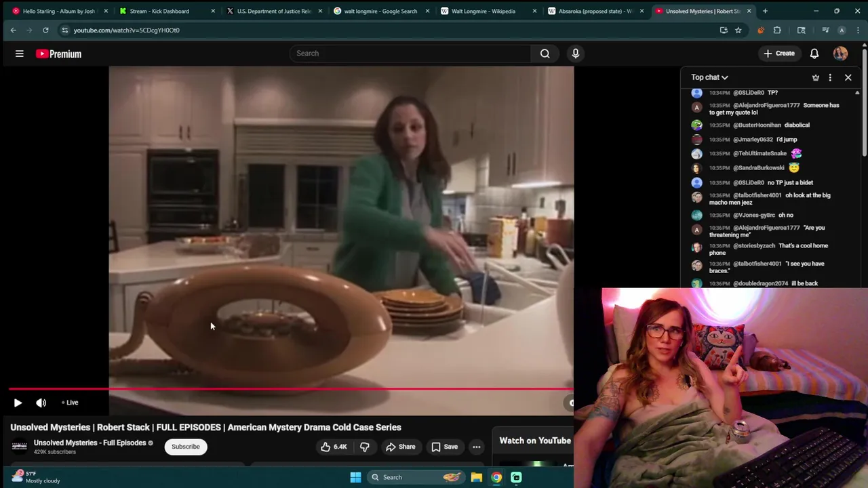View site information icon in address bar
This screenshot has width=868, height=488.
64,30
